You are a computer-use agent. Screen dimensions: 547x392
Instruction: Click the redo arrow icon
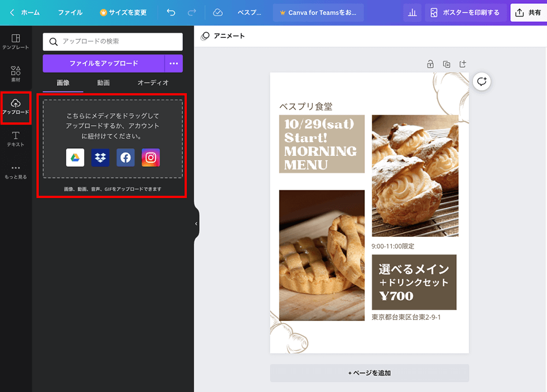pyautogui.click(x=192, y=13)
